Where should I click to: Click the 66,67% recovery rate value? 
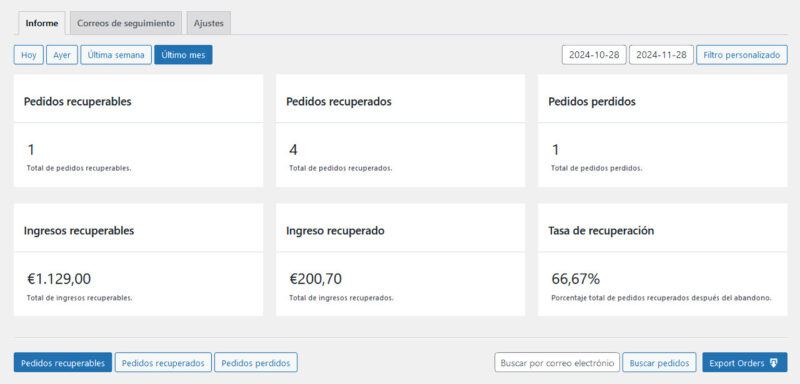tap(576, 279)
